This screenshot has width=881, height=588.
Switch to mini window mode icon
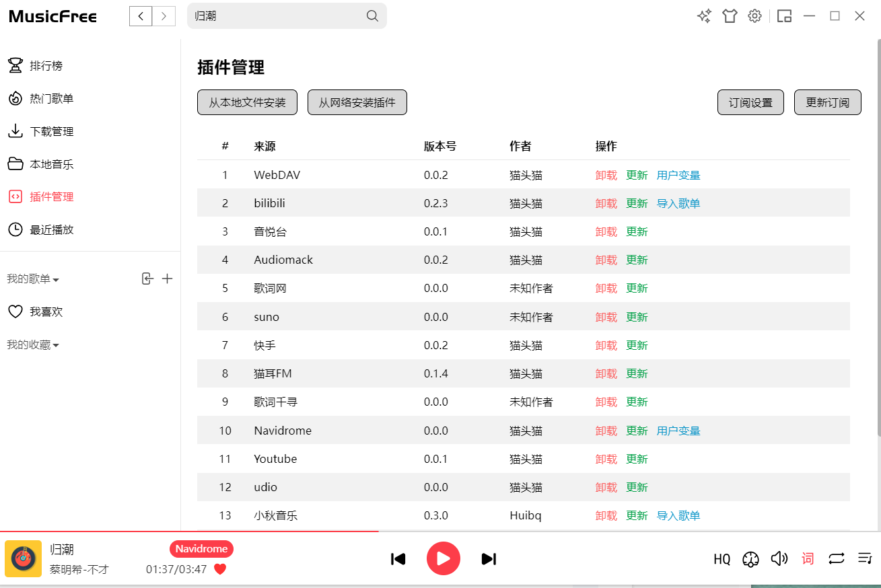click(784, 16)
